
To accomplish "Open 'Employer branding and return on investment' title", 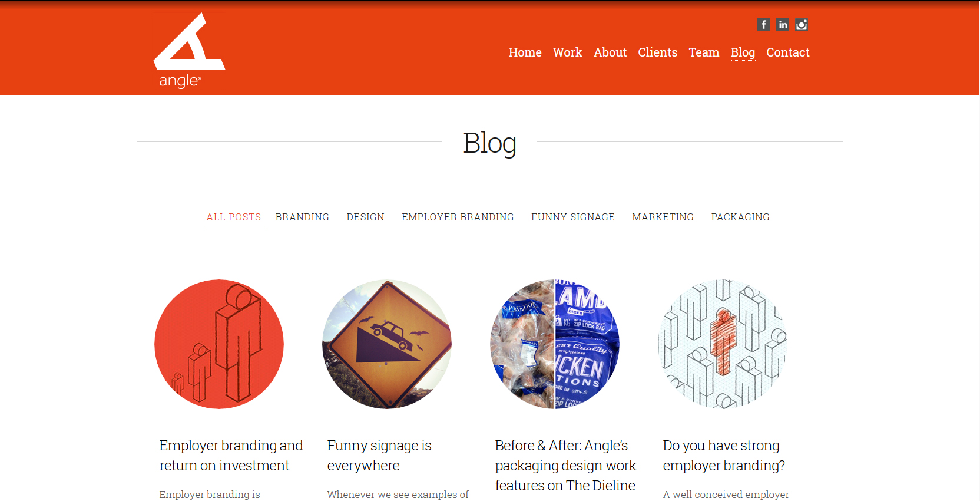I will point(231,456).
